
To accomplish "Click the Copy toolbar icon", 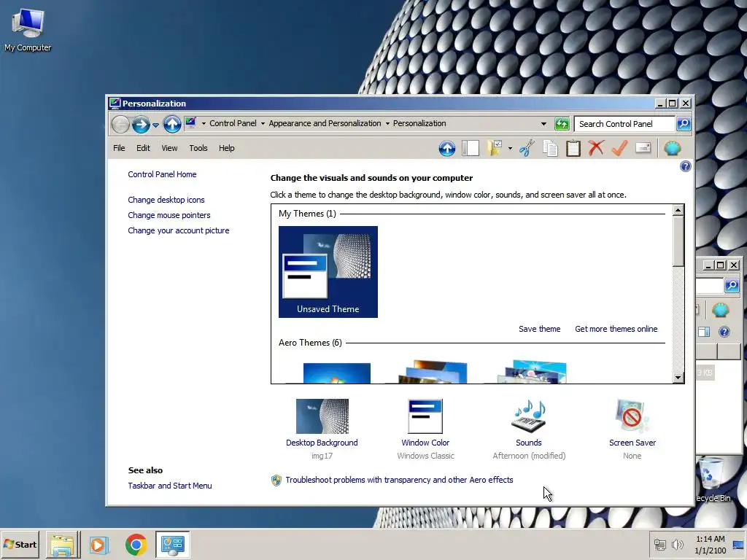I will pos(550,148).
